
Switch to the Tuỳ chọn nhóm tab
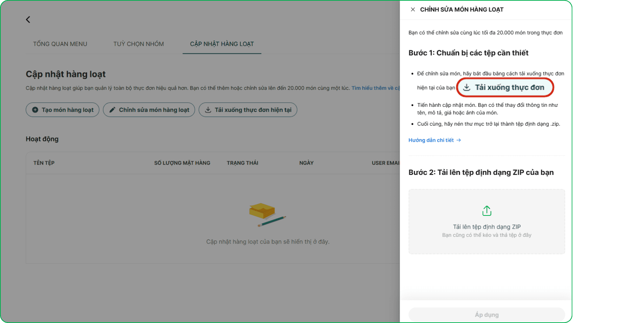[138, 44]
